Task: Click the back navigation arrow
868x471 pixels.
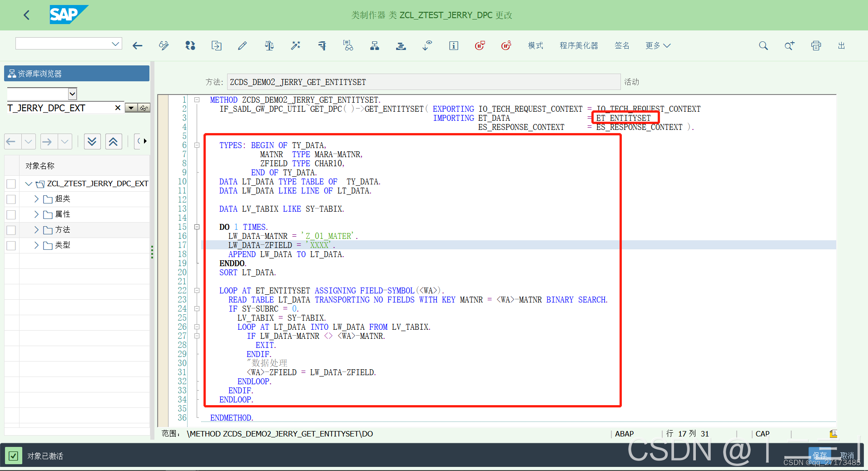Action: pos(26,15)
